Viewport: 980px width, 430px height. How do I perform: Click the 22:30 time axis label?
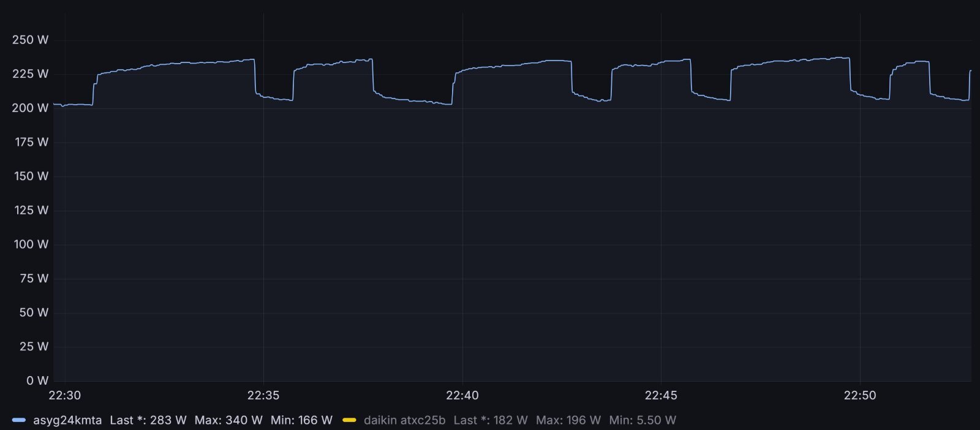64,396
